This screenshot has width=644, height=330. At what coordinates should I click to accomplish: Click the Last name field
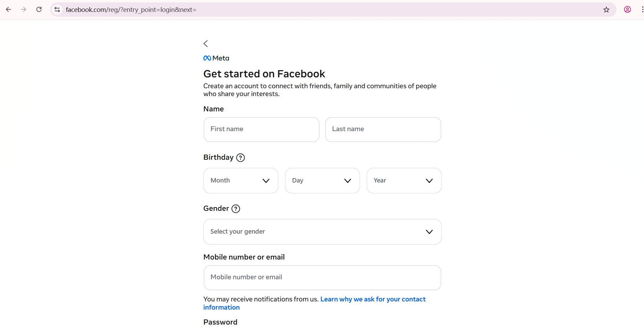[383, 129]
